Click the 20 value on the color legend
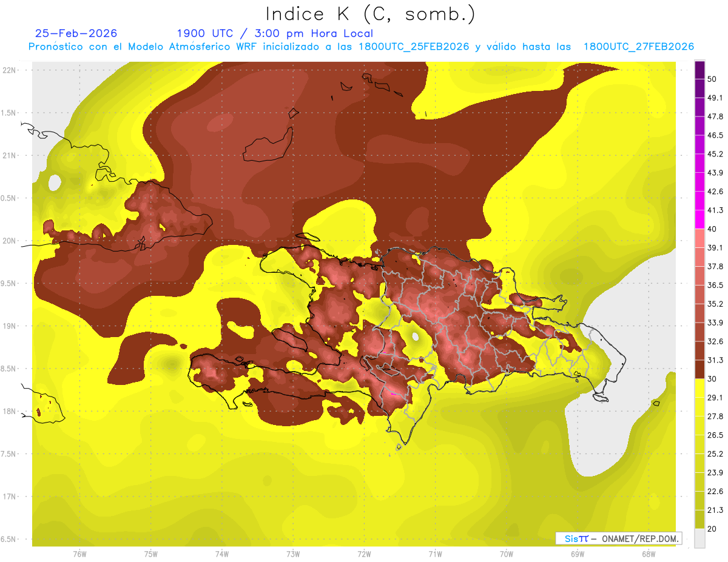 click(712, 528)
